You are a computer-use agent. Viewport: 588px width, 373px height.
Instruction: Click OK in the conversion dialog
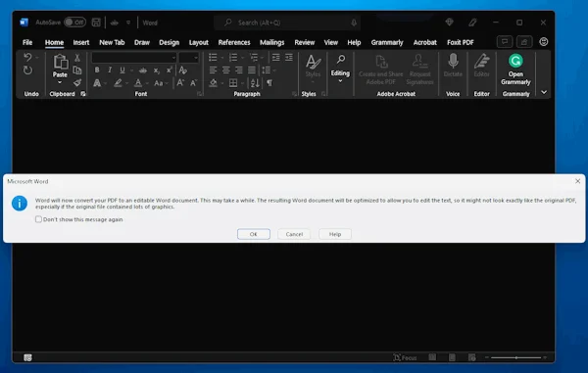254,234
